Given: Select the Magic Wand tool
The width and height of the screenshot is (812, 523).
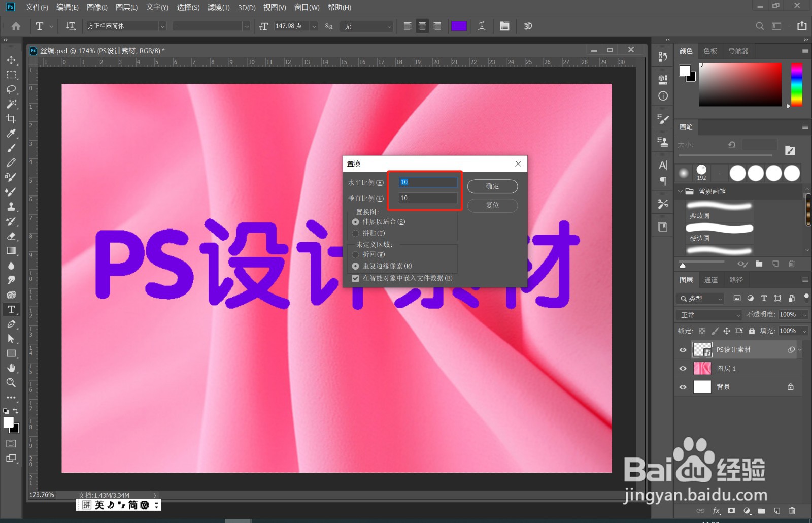Looking at the screenshot, I should [11, 104].
